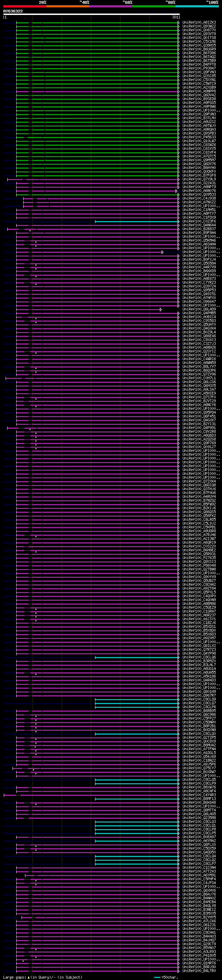Screen dimensions: 222x980
Task: Select hit label UniRef100_C4Y4R3
Action: [x=199, y=795]
